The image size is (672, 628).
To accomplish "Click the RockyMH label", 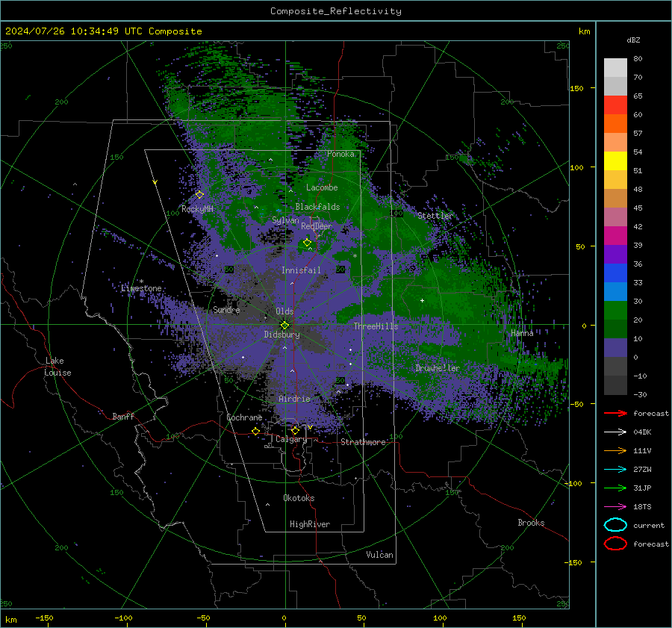I will pos(197,209).
